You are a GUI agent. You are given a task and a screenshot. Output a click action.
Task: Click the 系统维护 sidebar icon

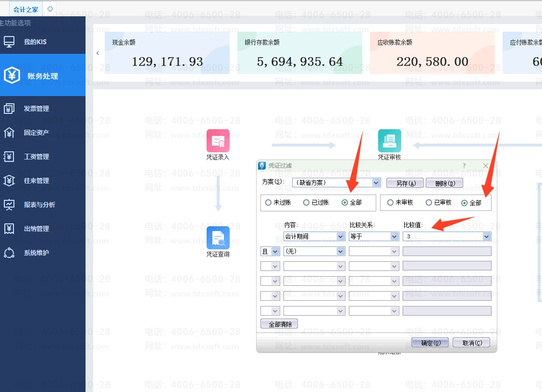[9, 253]
